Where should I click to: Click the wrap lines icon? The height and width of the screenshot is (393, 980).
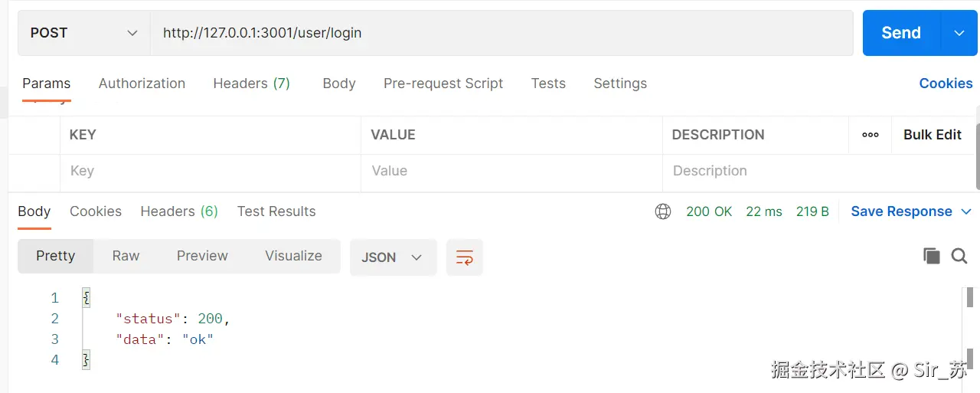[465, 257]
